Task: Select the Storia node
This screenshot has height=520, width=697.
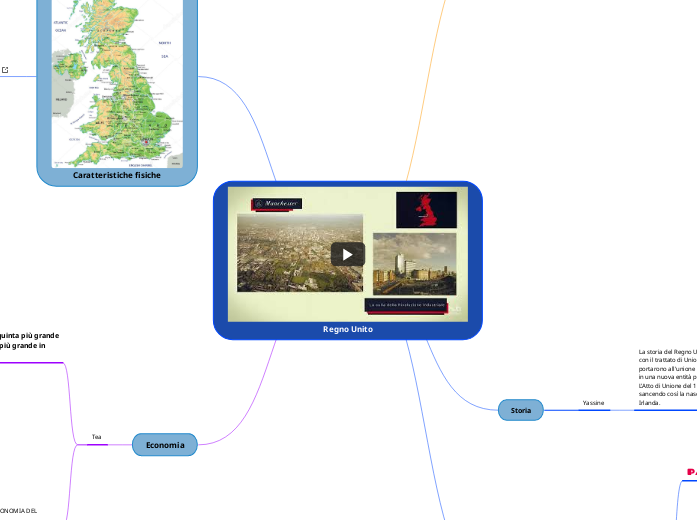Action: point(521,410)
